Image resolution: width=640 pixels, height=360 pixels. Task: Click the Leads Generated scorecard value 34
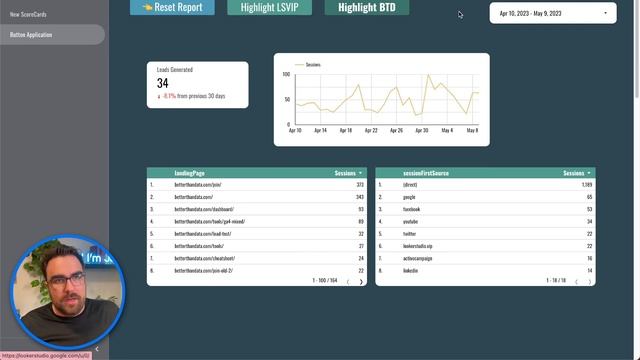162,83
